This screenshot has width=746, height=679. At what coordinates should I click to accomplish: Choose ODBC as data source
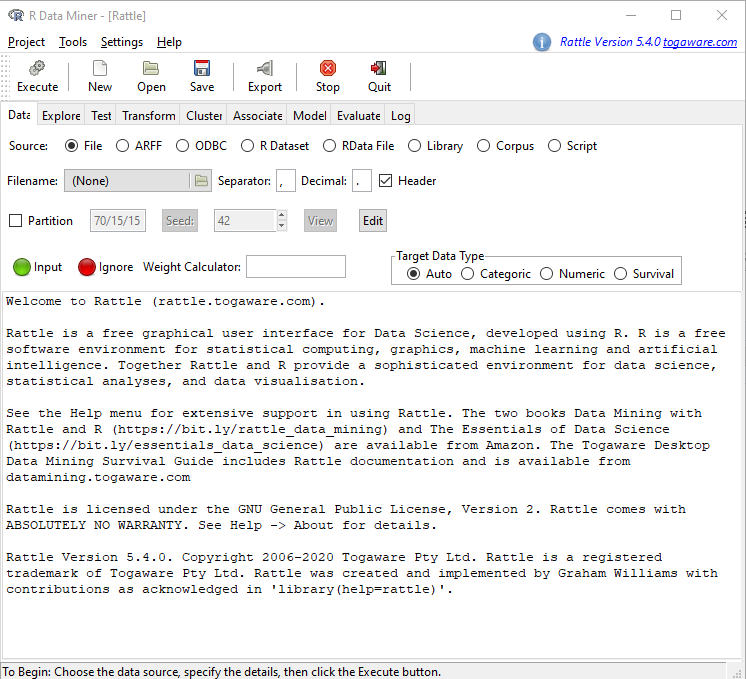coord(182,146)
